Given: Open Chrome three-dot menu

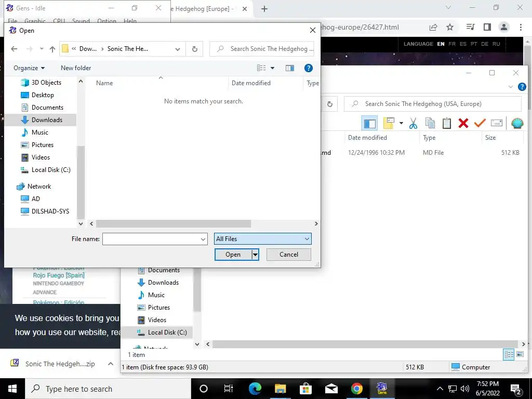Looking at the screenshot, I should 521,27.
